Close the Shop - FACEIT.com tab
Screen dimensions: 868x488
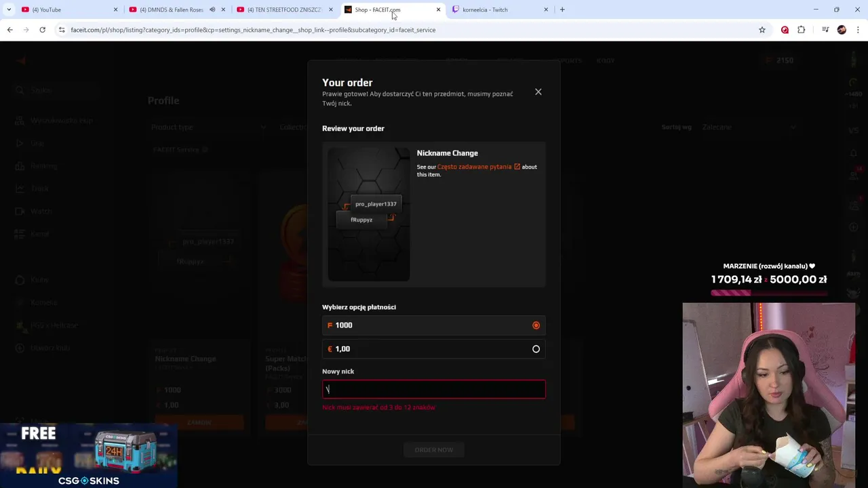point(438,9)
